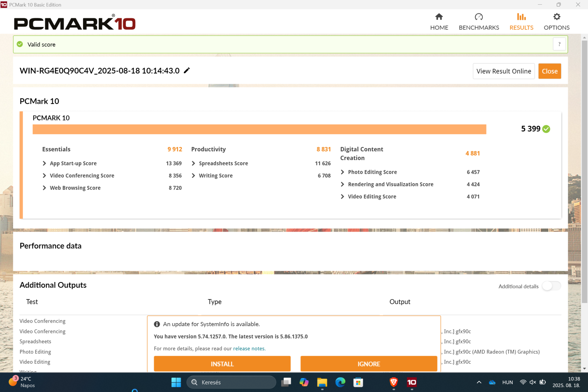Open the weather widget showing 24°C
Screen dimensions: 588x392
[x=22, y=382]
